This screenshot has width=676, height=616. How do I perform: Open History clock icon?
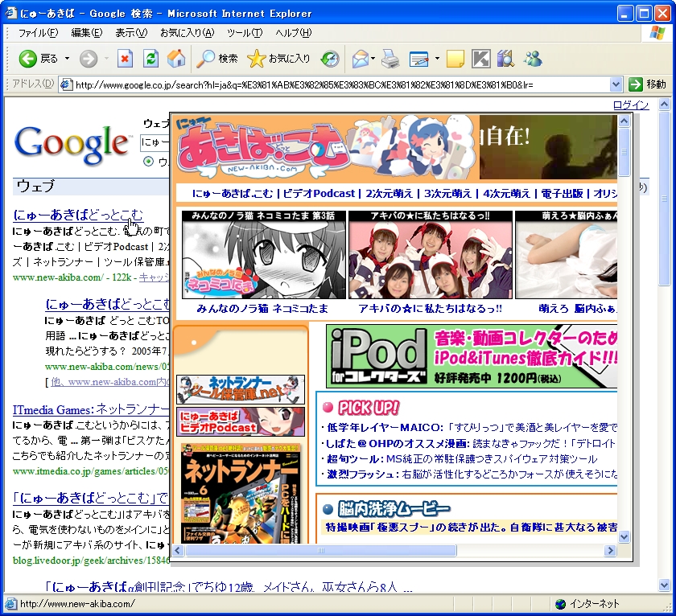[330, 59]
